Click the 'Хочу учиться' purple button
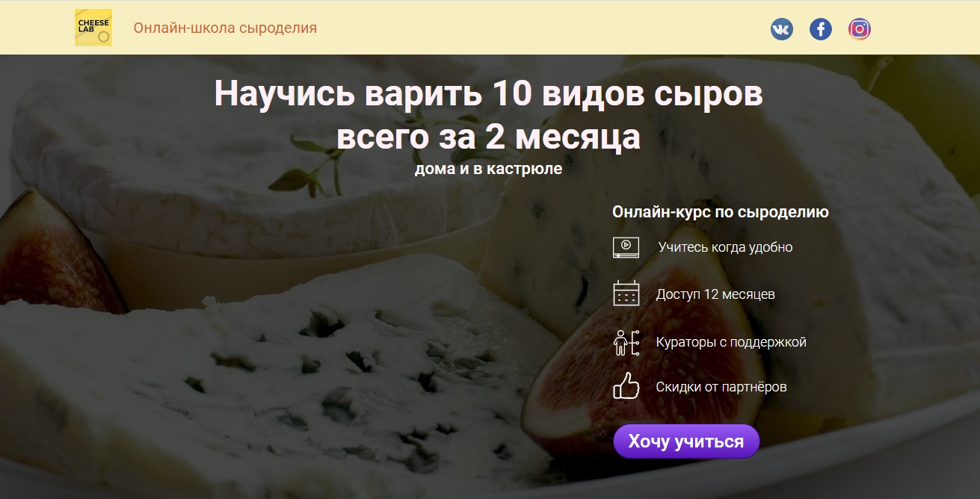 (x=686, y=441)
